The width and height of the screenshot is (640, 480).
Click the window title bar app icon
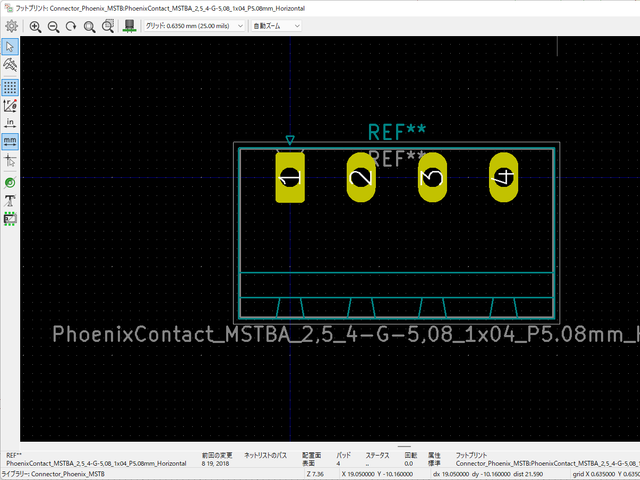click(8, 8)
